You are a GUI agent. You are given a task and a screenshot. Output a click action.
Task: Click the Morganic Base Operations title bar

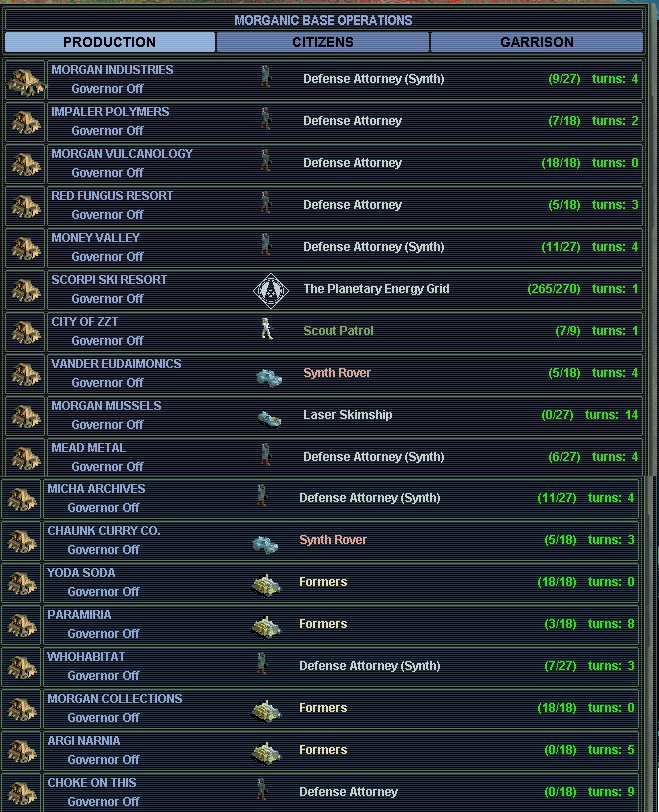click(323, 20)
